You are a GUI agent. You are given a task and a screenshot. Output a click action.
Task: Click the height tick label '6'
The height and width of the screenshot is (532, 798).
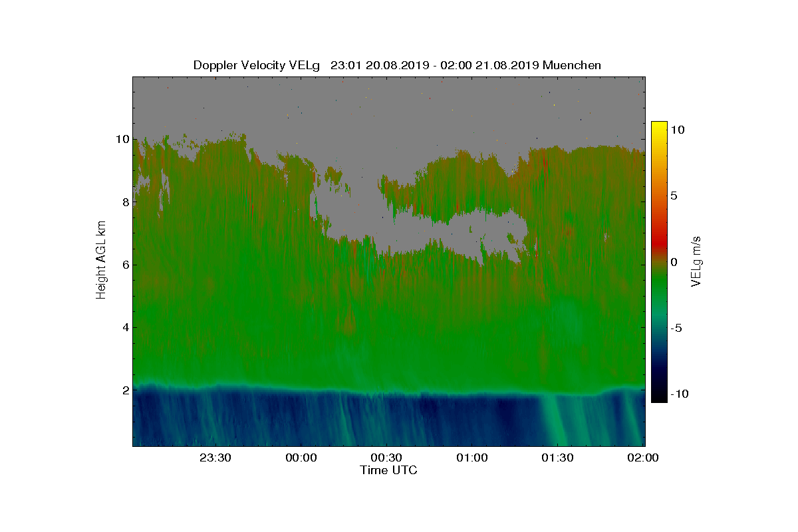pyautogui.click(x=125, y=265)
